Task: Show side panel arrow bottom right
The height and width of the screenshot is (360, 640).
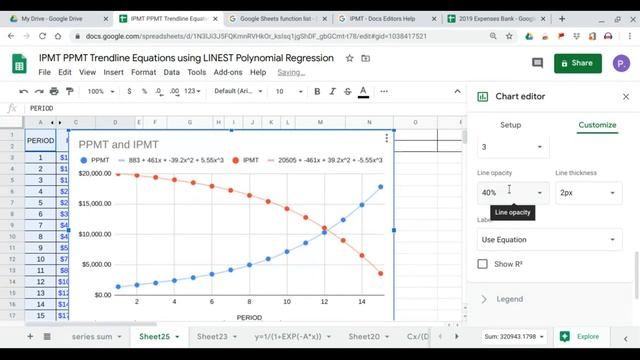Action: (x=626, y=338)
